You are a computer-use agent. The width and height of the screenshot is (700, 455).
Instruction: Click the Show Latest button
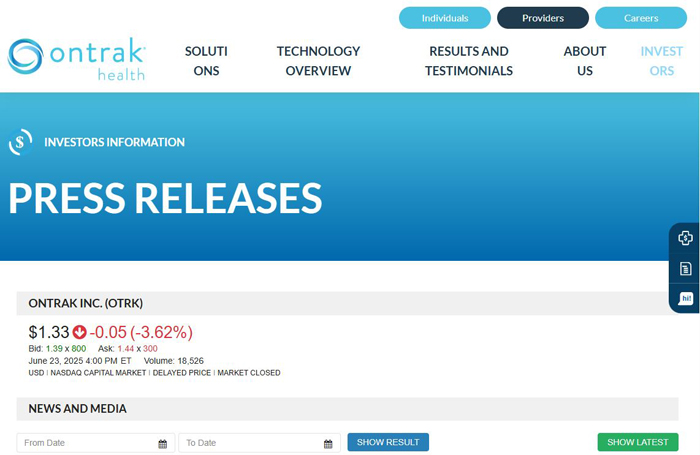tap(638, 442)
